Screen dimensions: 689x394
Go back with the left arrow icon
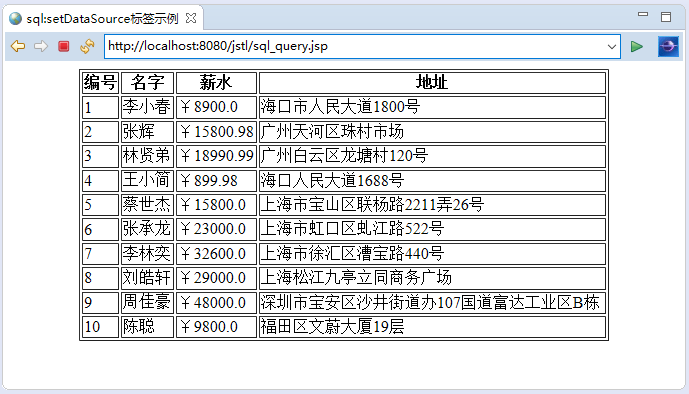tap(18, 46)
